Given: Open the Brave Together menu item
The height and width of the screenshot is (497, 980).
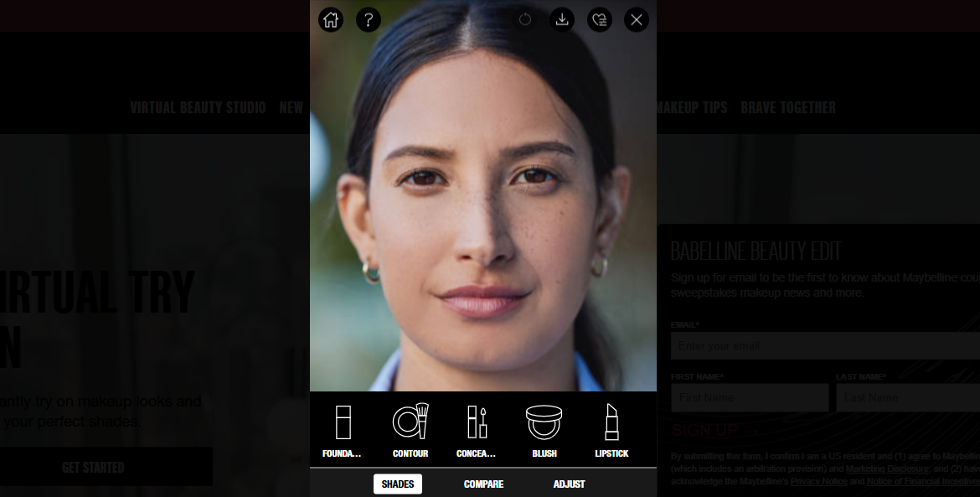Looking at the screenshot, I should (788, 107).
